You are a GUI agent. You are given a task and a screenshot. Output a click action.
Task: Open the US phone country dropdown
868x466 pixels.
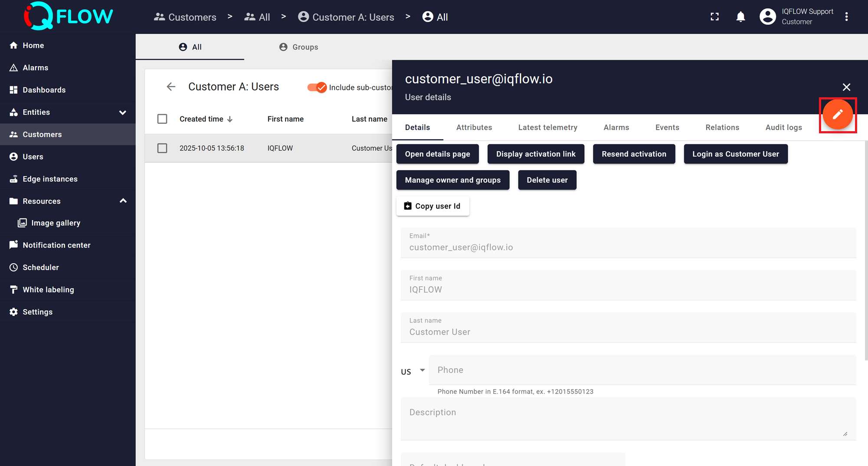tap(413, 371)
